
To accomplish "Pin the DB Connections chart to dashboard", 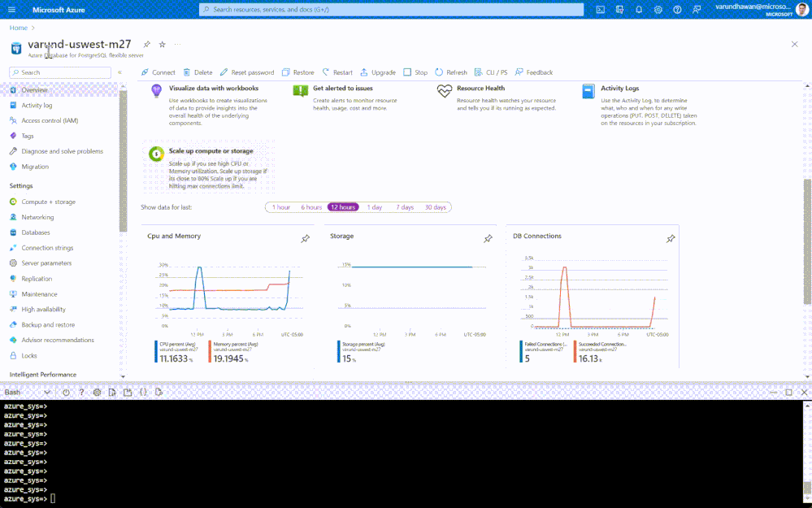I will point(671,239).
